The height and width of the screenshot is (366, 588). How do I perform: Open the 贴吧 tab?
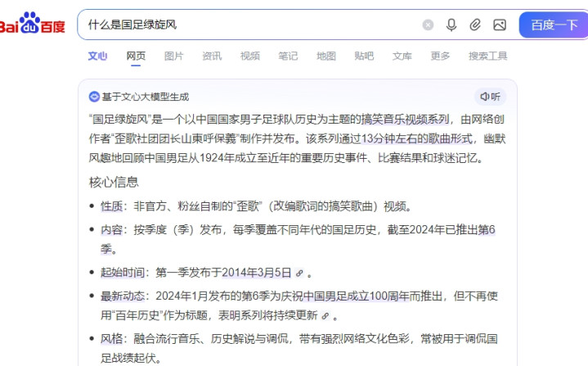(364, 56)
